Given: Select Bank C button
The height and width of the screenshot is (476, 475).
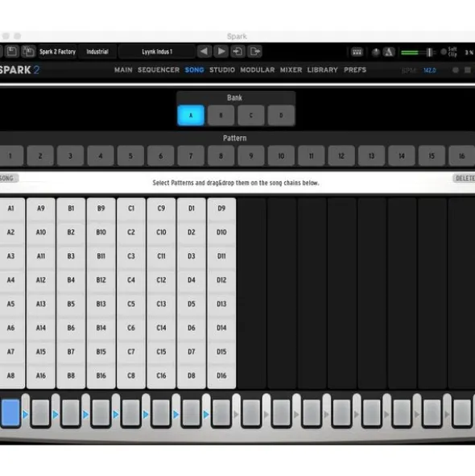Looking at the screenshot, I should pyautogui.click(x=251, y=115).
